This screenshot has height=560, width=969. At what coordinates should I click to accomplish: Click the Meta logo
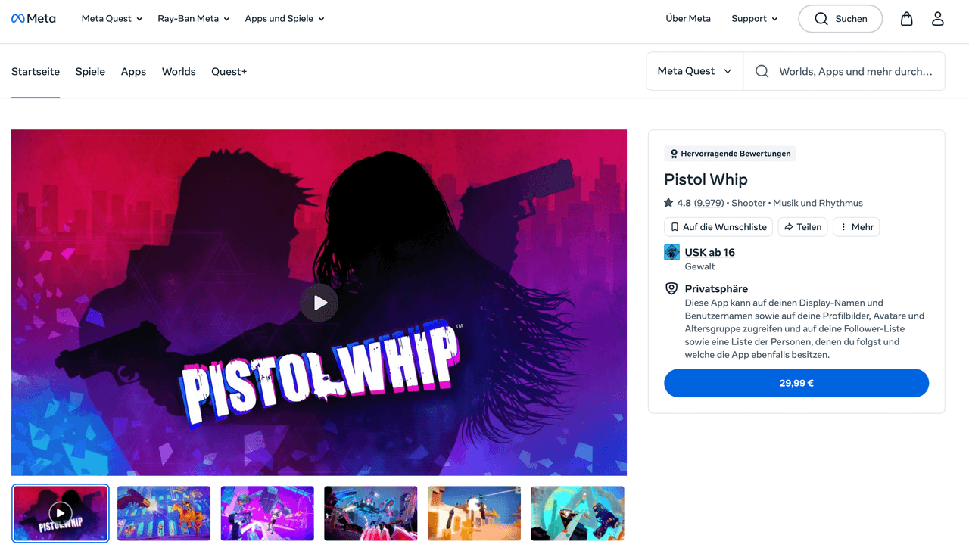pos(33,19)
